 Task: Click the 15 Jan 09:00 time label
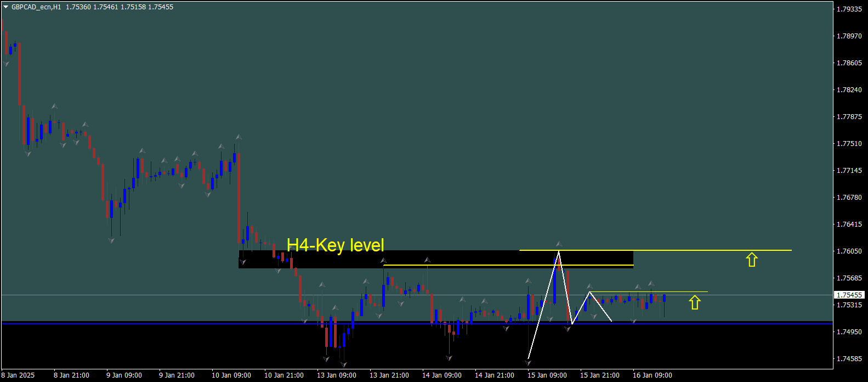coord(547,375)
